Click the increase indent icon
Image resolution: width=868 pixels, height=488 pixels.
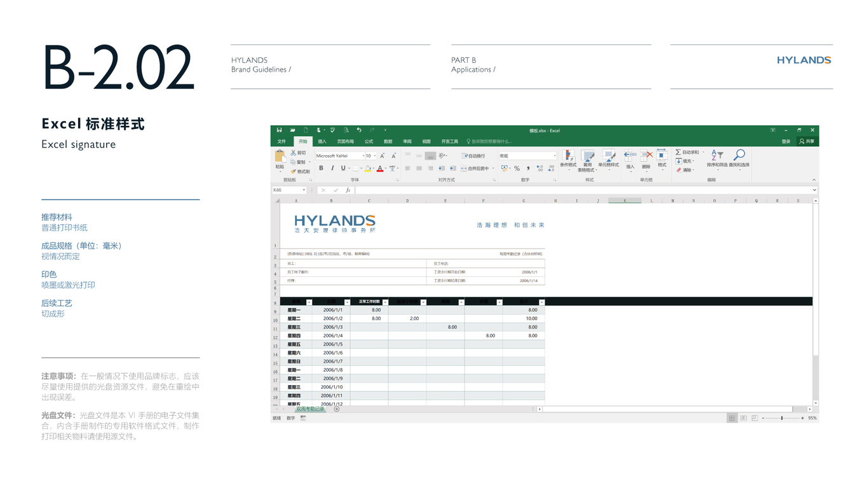453,168
